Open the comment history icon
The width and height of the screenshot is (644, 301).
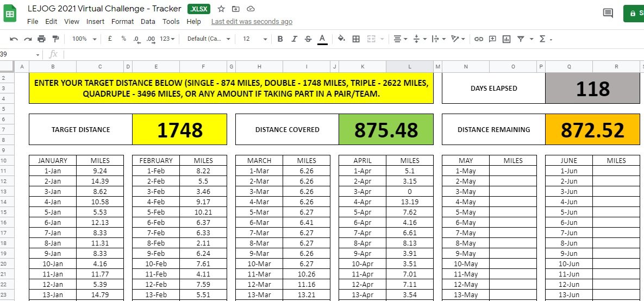[608, 13]
